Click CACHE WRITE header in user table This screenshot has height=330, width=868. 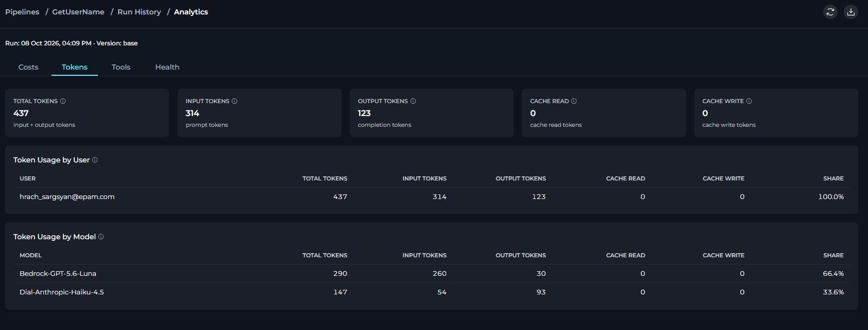pyautogui.click(x=724, y=178)
